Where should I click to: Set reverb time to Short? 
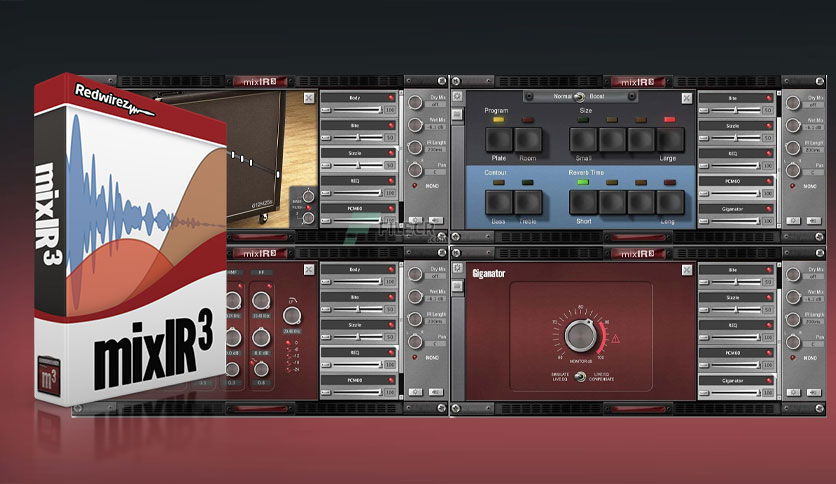(583, 203)
